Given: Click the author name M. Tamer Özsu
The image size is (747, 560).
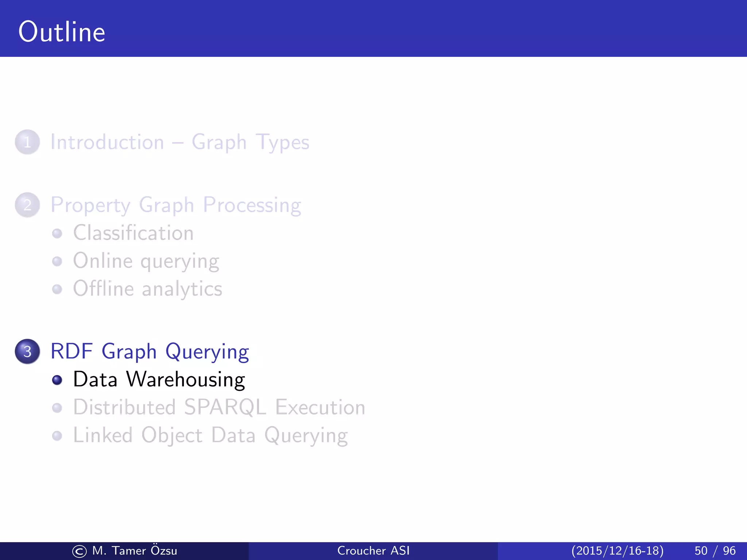Looking at the screenshot, I should point(135,551).
